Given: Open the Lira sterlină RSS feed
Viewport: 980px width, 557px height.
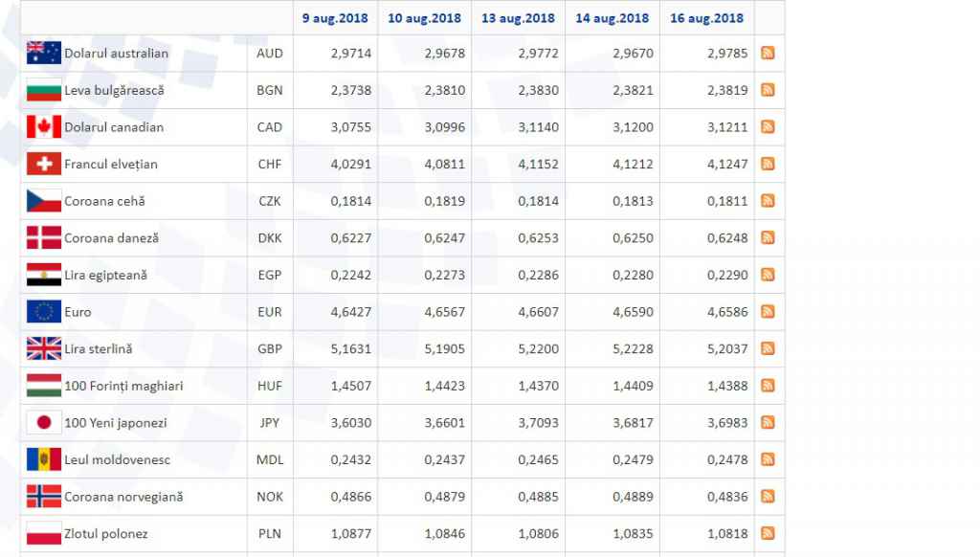Looking at the screenshot, I should [x=768, y=348].
